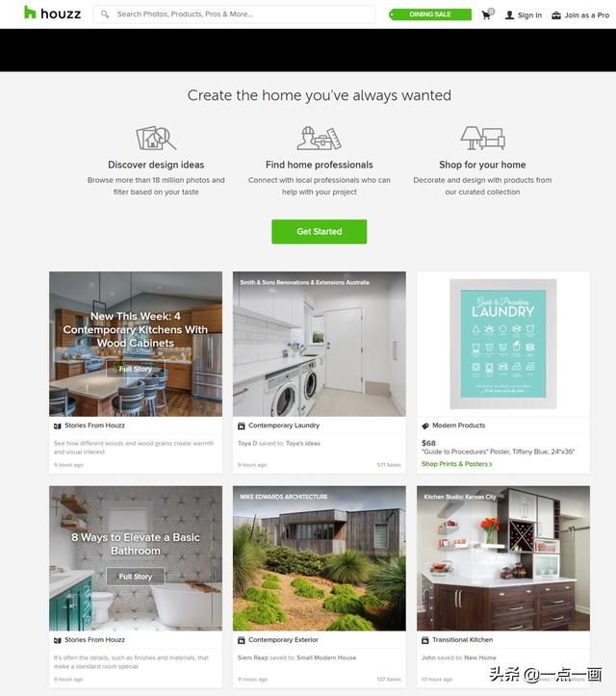This screenshot has width=616, height=696.
Task: Open Full Story for basic bathroom article
Action: click(x=136, y=577)
